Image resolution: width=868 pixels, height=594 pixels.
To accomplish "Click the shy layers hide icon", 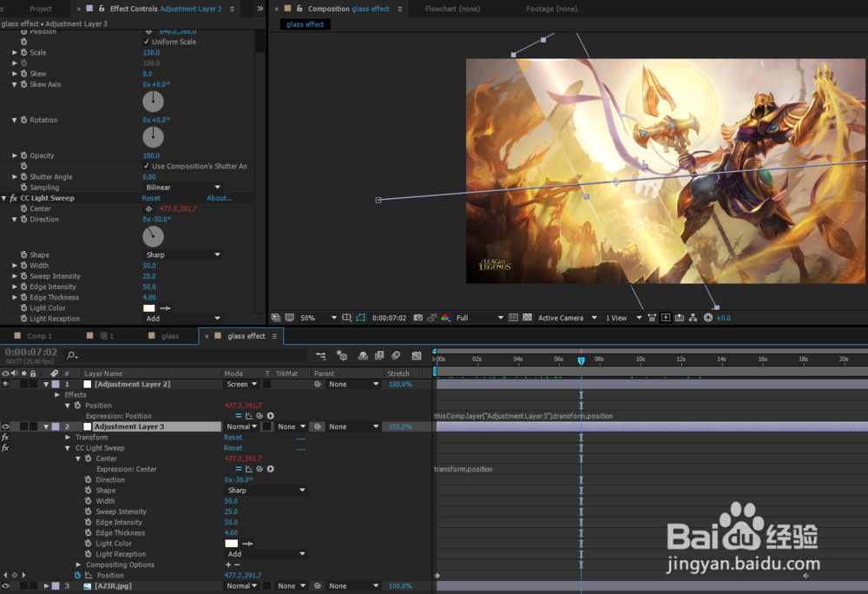I will coord(363,355).
